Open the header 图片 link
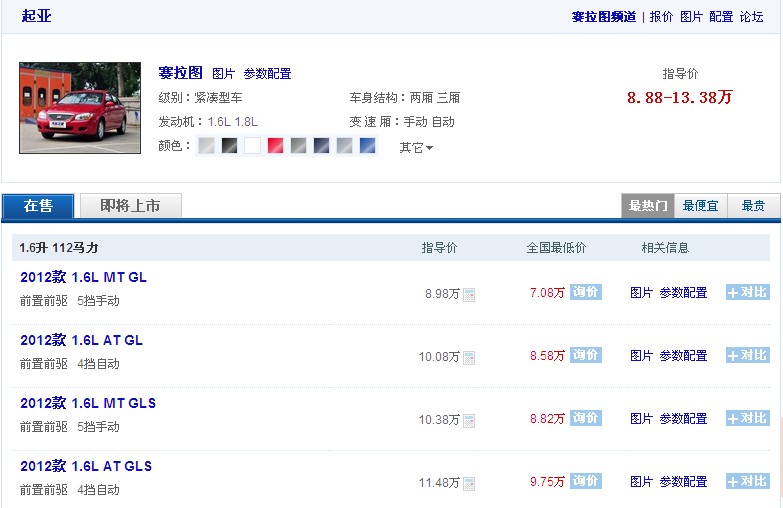This screenshot has height=508, width=783. pyautogui.click(x=692, y=17)
